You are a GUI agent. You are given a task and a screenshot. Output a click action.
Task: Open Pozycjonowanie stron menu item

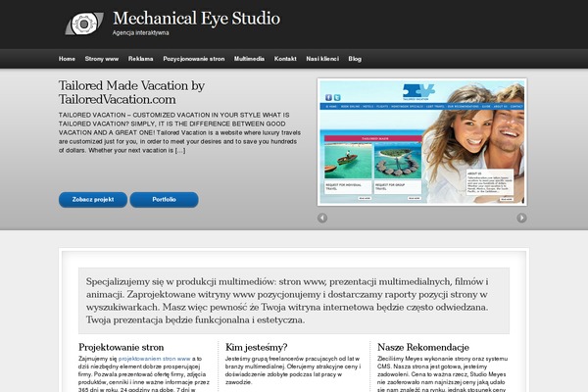tap(194, 59)
